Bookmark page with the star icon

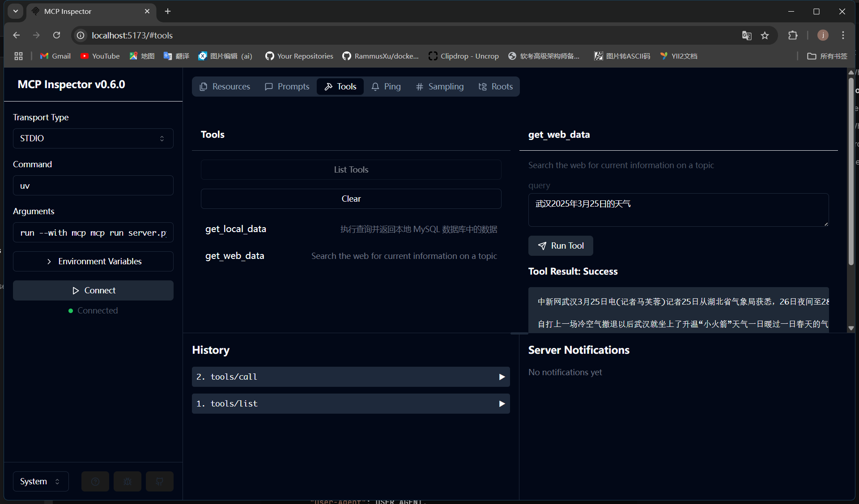765,35
